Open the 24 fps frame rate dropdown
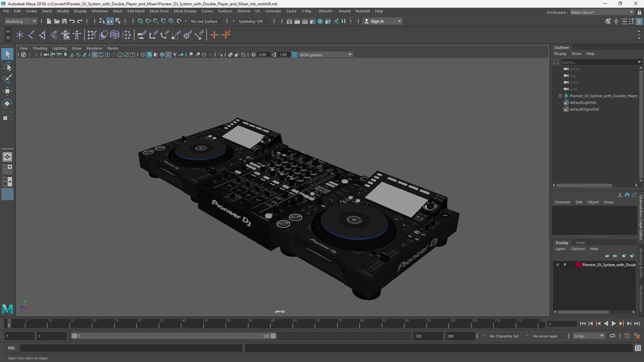The width and height of the screenshot is (644, 362). tap(588, 336)
